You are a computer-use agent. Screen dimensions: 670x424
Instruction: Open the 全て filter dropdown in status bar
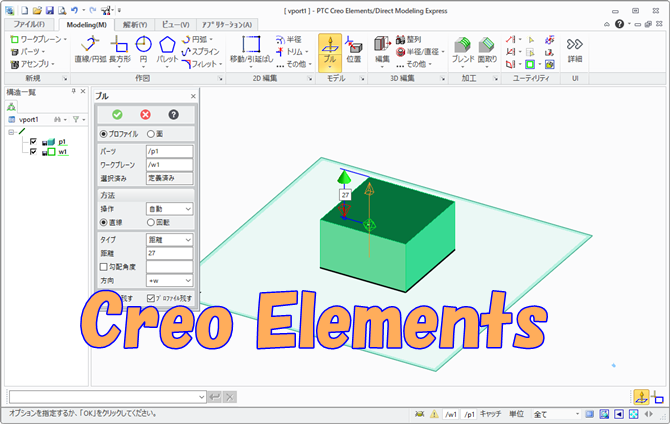pos(577,414)
